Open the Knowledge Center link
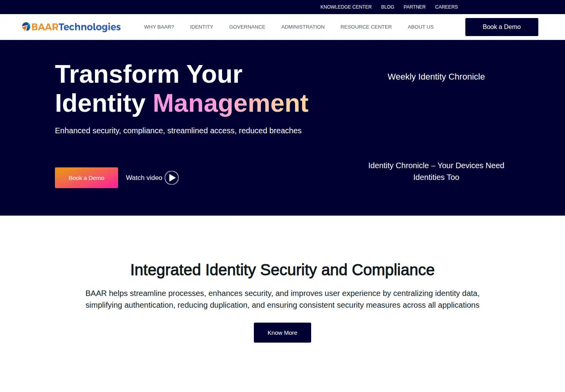The image size is (565, 392). (x=346, y=7)
